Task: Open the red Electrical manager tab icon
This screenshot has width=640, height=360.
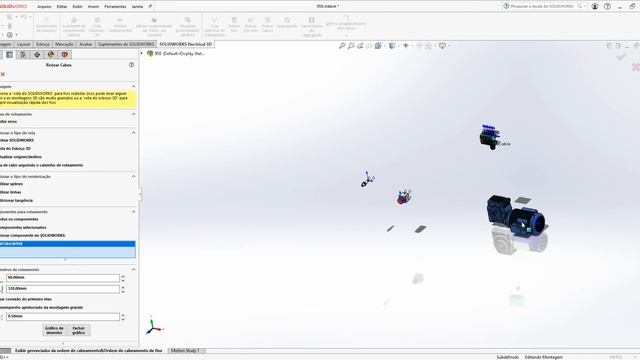Action: point(64,55)
